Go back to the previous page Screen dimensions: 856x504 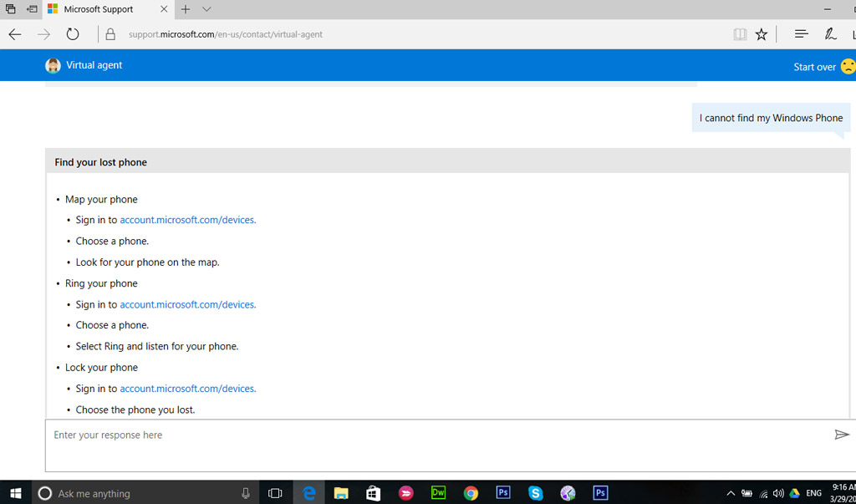15,34
